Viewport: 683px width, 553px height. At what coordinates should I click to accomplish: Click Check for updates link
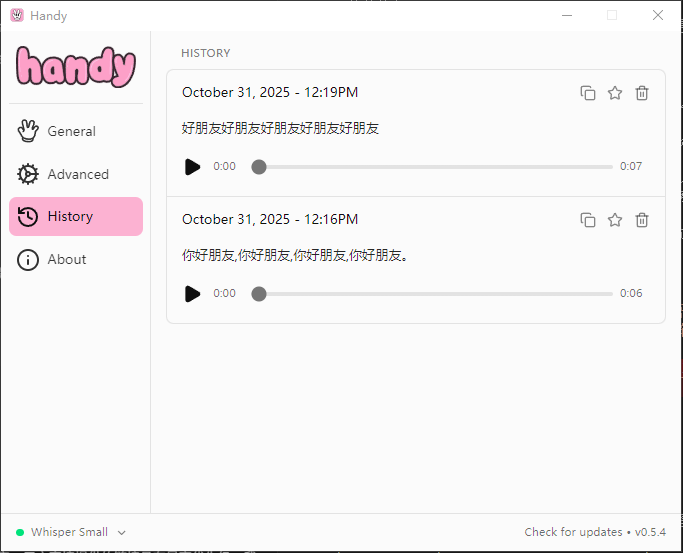[571, 533]
